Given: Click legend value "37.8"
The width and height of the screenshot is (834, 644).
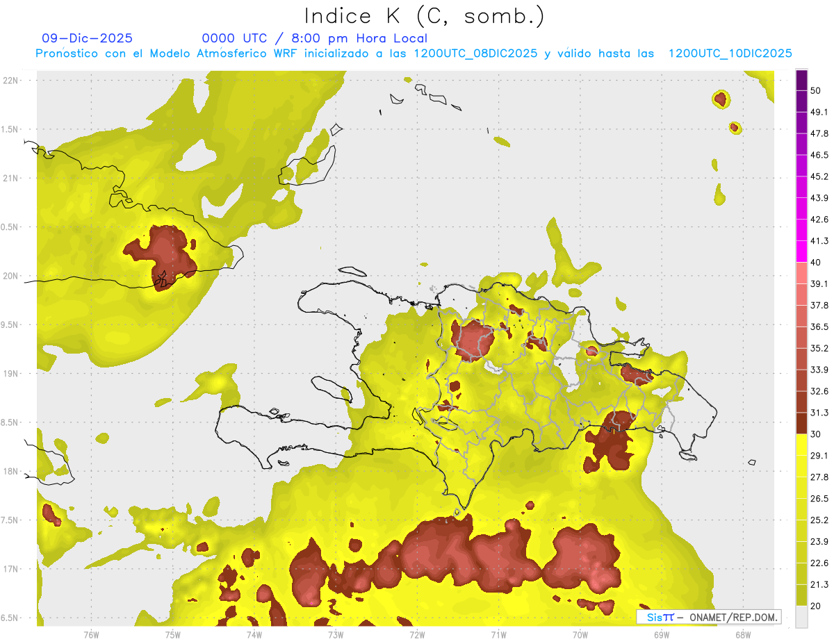Looking at the screenshot, I should (819, 306).
